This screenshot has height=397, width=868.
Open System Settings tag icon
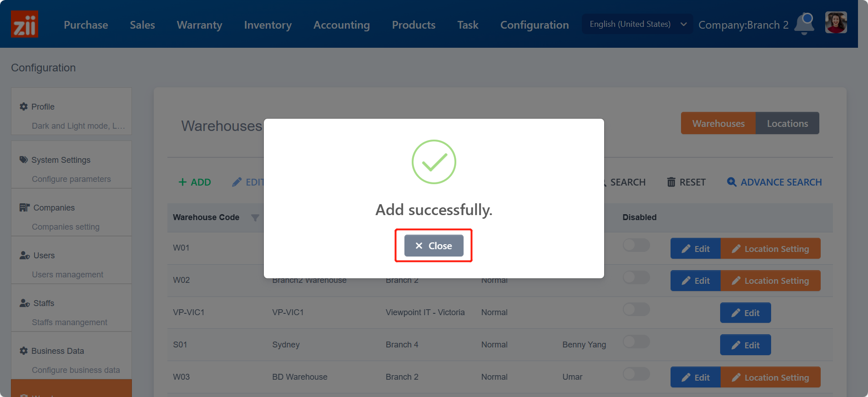(x=24, y=160)
